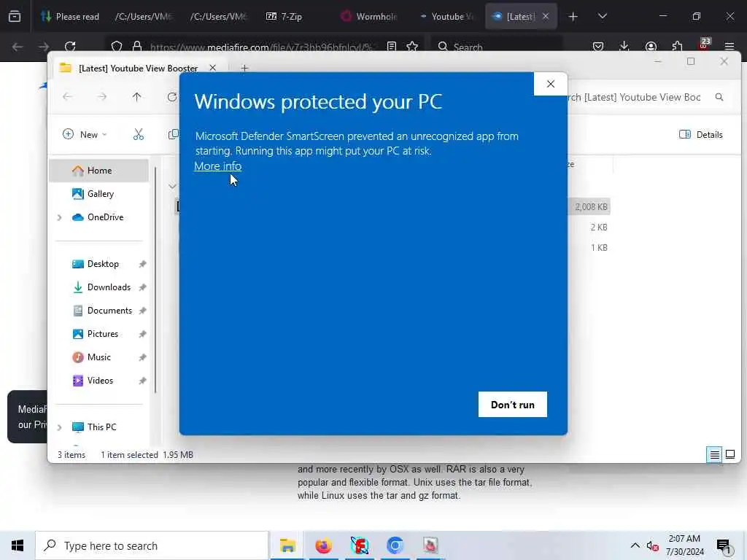
Task: Select the 2 KB file row
Action: (598, 227)
